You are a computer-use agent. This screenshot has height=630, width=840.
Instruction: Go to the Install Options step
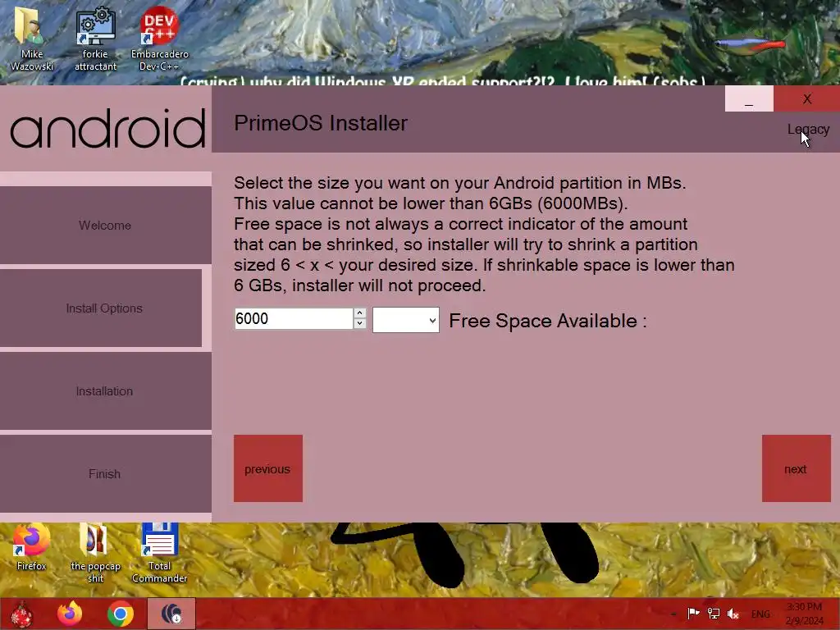pyautogui.click(x=101, y=308)
